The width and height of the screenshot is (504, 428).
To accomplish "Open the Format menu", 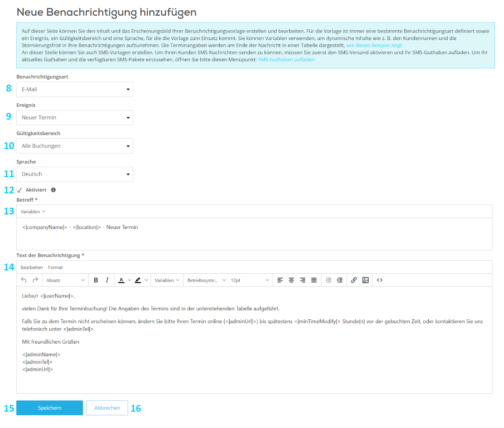I will click(55, 267).
